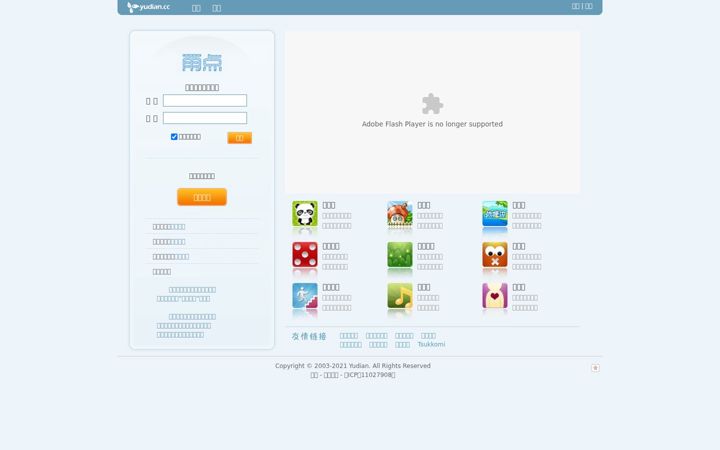Open the stair-climbing figure app icon

point(305,295)
